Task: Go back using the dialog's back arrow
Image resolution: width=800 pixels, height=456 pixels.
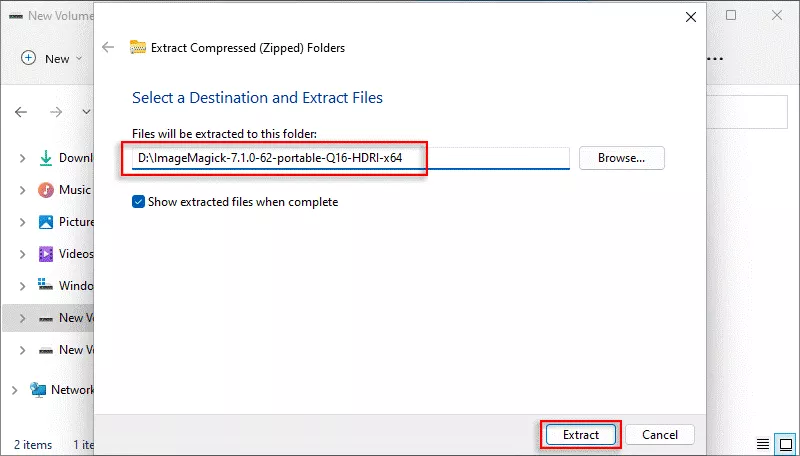Action: click(108, 47)
